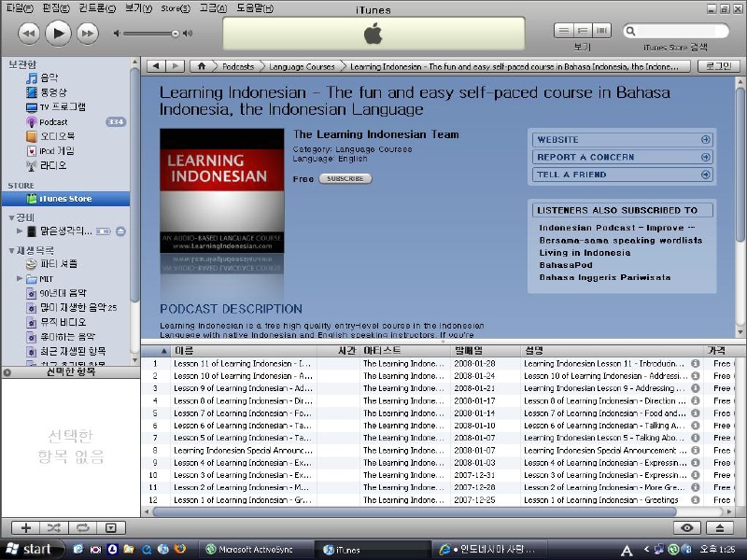Expand the TELL A FRIEND arrow
Screen dimensions: 747x560
[705, 175]
